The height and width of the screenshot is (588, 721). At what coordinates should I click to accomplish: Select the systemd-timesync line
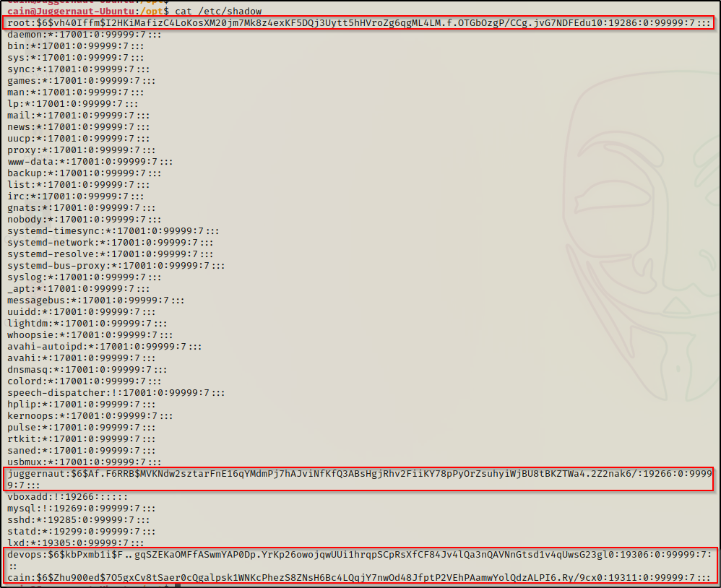click(x=113, y=230)
